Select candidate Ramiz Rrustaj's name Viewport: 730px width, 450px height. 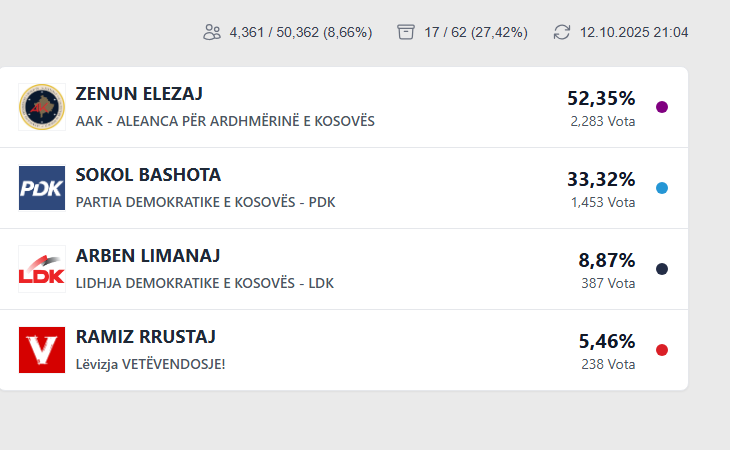pos(146,337)
